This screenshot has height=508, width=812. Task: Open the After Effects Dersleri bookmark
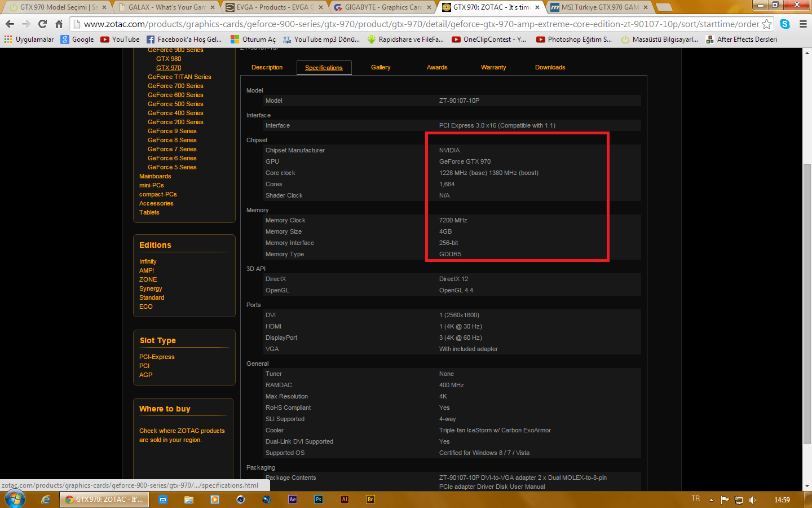pos(741,40)
